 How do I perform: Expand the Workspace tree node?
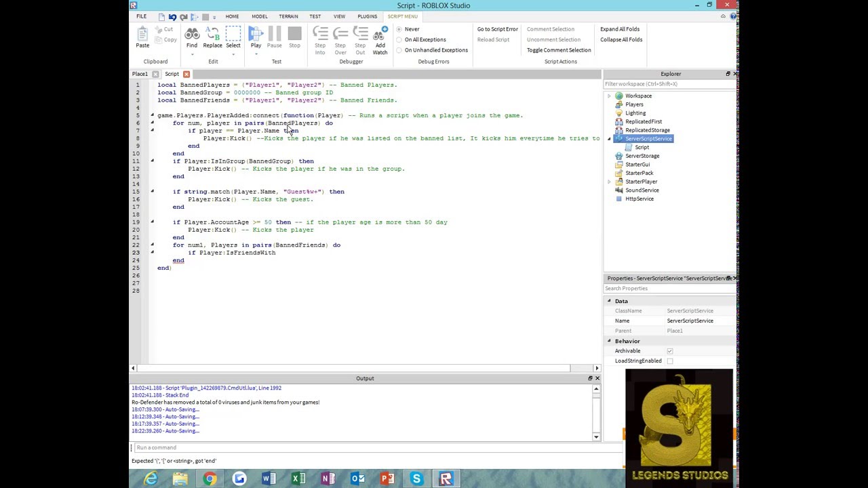click(x=609, y=96)
